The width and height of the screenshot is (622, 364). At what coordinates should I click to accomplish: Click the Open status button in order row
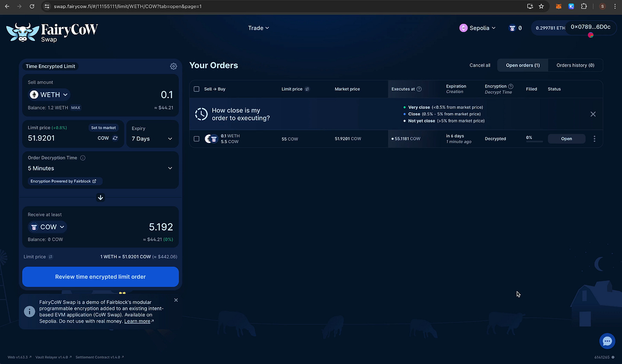click(566, 139)
